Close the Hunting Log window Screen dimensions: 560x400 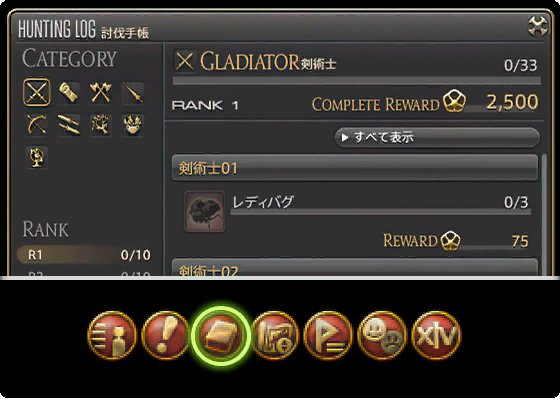pyautogui.click(x=538, y=26)
